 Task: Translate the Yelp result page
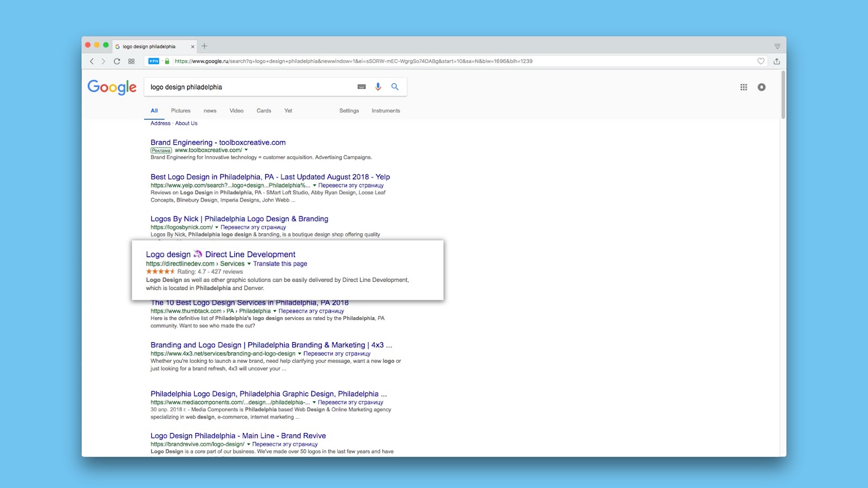351,185
